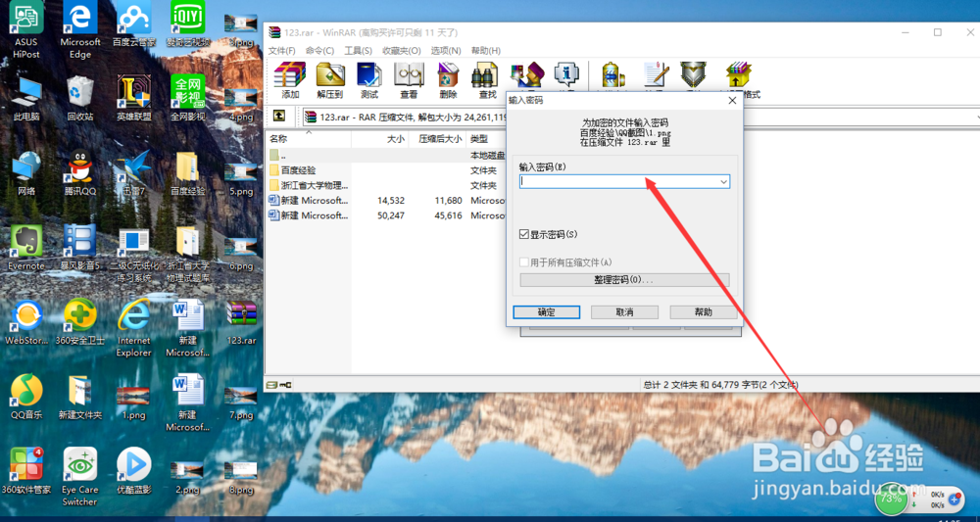The width and height of the screenshot is (980, 522).
Task: Click the 帮助 button in password dialog
Action: click(703, 312)
